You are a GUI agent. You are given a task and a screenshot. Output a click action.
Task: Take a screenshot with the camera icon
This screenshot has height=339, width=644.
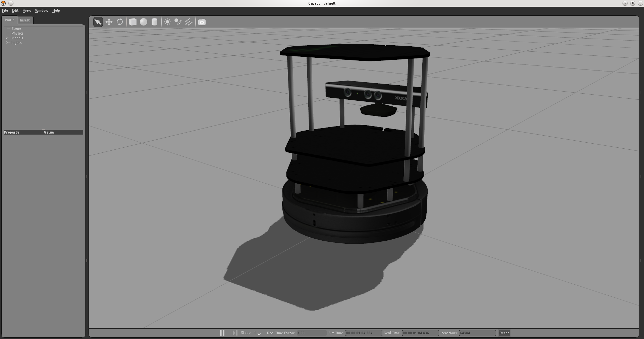coord(202,22)
